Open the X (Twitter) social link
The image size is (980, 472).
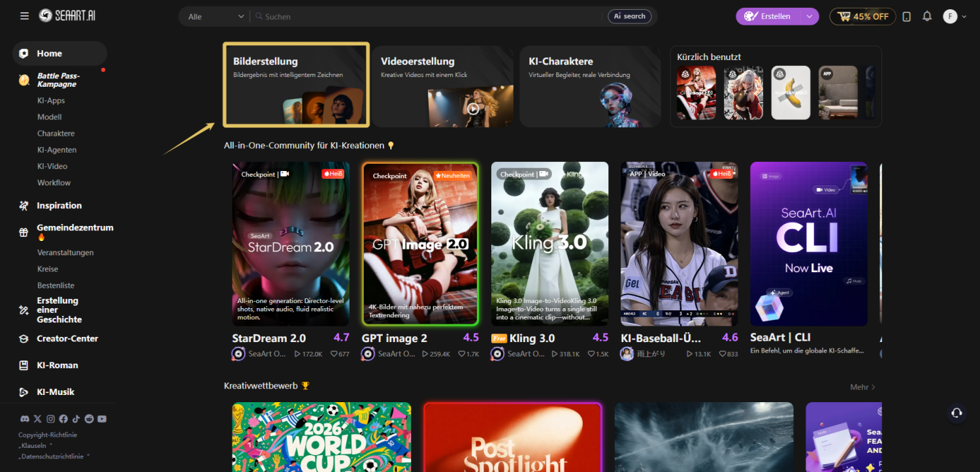point(37,418)
